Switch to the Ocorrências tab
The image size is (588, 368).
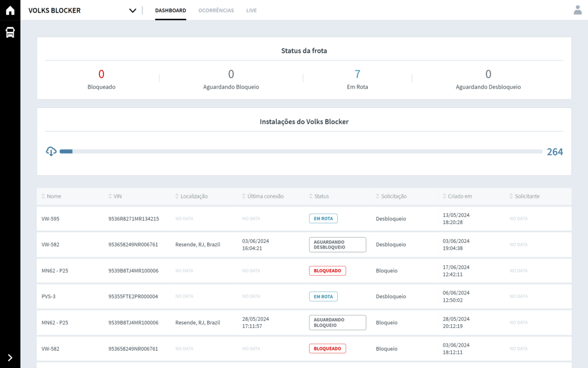click(x=216, y=11)
